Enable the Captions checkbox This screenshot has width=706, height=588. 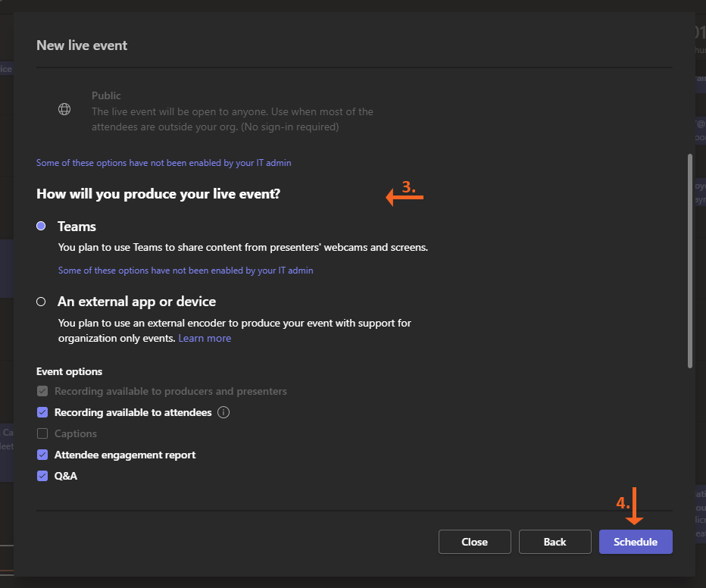pyautogui.click(x=42, y=434)
